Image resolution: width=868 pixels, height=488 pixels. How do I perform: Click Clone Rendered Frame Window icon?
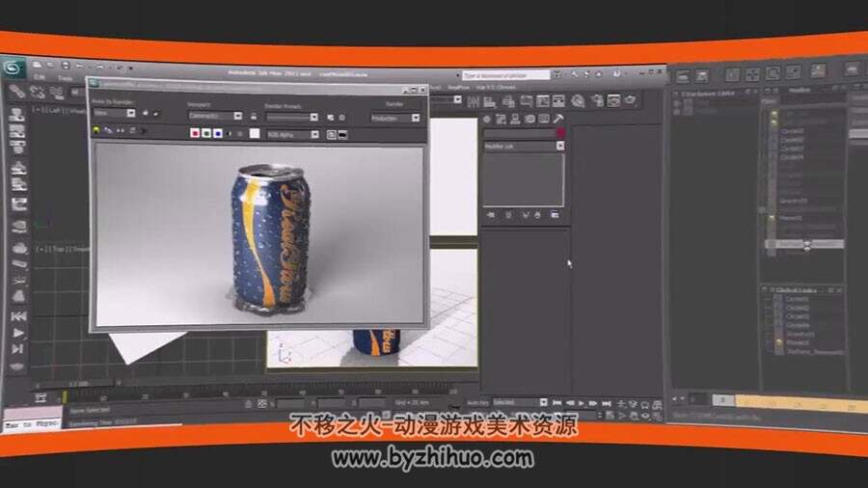(x=120, y=131)
